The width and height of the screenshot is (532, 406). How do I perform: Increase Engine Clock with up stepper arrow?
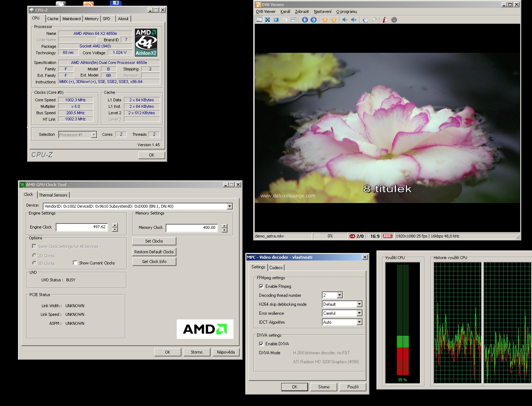click(115, 225)
